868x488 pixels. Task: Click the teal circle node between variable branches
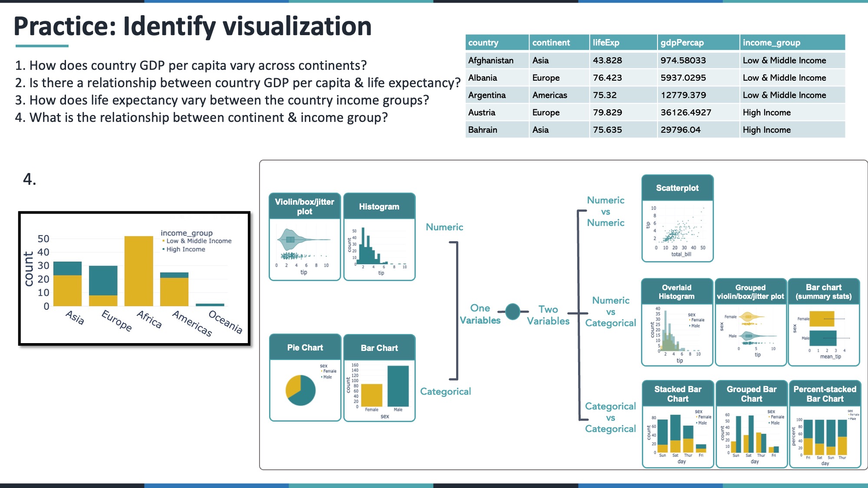(513, 311)
